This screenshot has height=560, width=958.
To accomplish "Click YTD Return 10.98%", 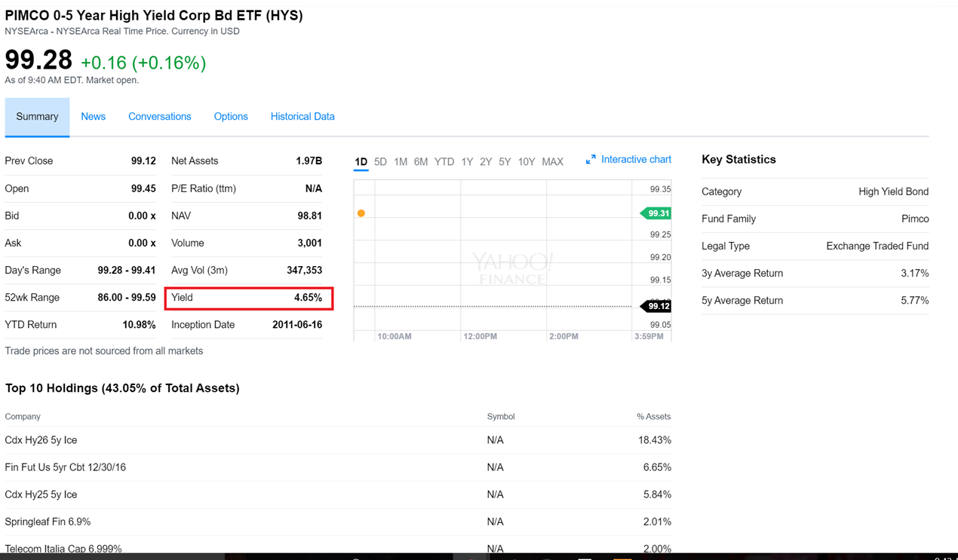I will point(140,325).
